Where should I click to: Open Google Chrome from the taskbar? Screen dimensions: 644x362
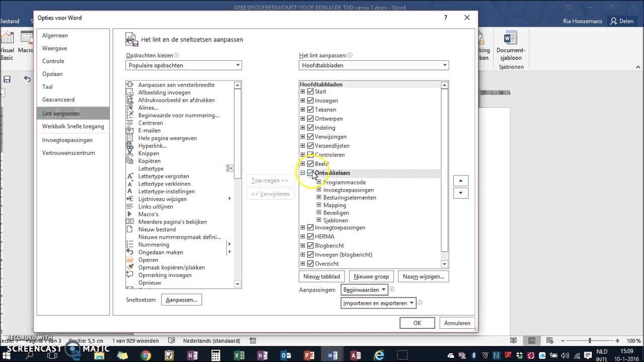coord(146,355)
